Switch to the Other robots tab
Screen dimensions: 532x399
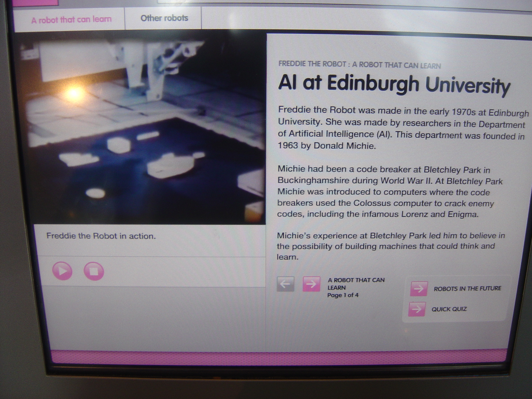pyautogui.click(x=164, y=18)
